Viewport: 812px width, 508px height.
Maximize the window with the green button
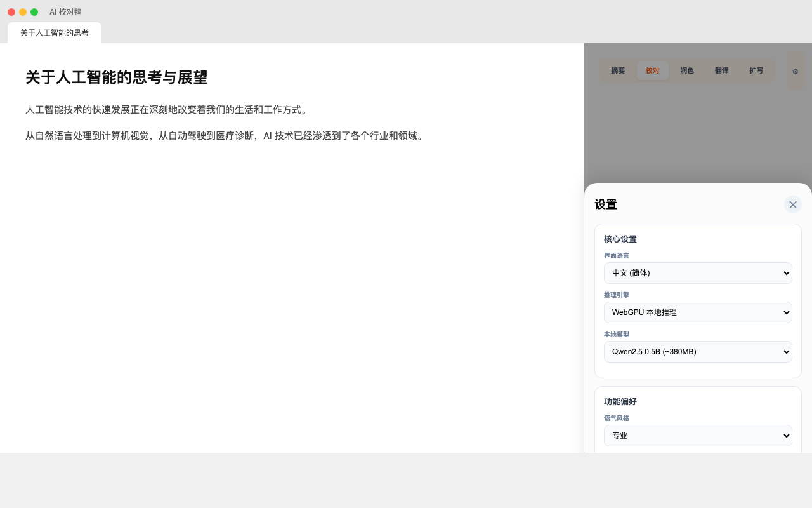coord(34,12)
